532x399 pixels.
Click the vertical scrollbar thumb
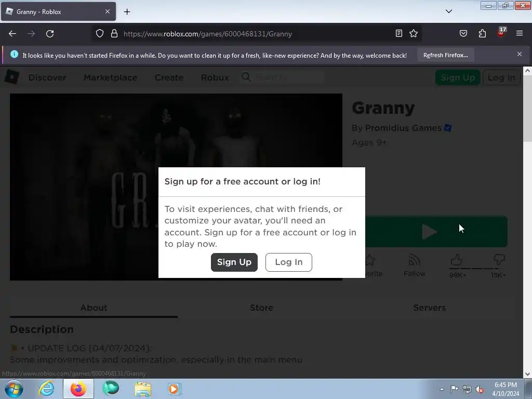[527, 109]
